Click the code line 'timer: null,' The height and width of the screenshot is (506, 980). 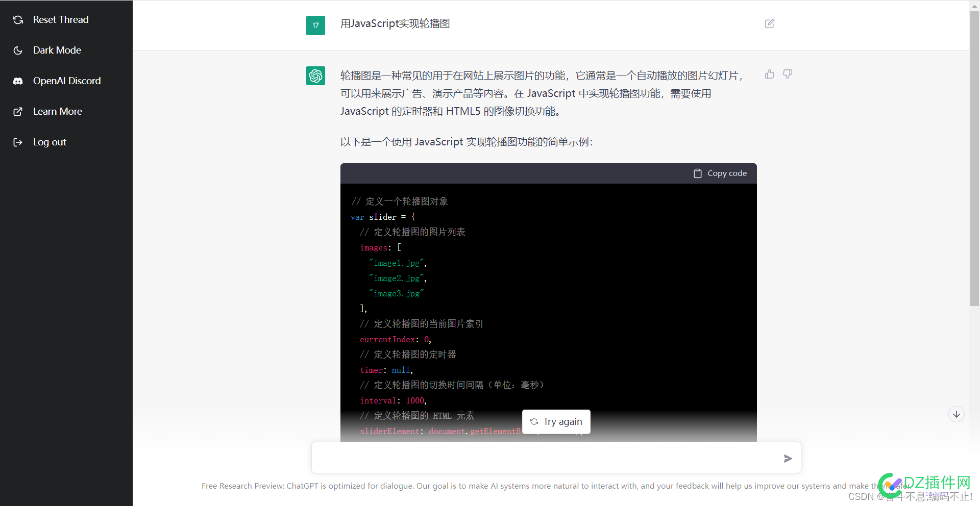coord(386,370)
